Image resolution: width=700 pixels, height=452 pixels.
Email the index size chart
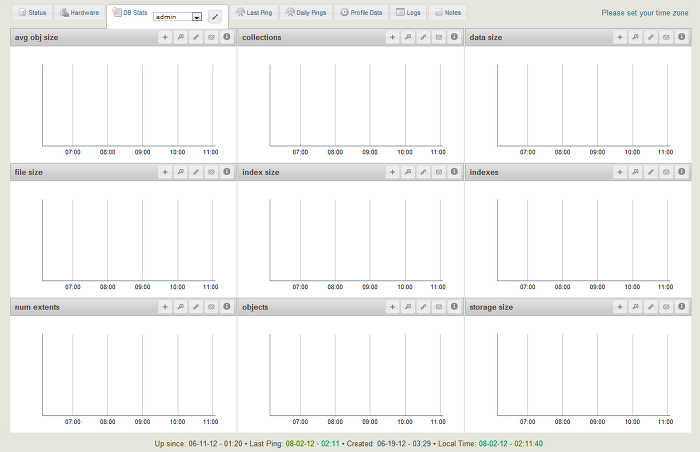pyautogui.click(x=438, y=172)
